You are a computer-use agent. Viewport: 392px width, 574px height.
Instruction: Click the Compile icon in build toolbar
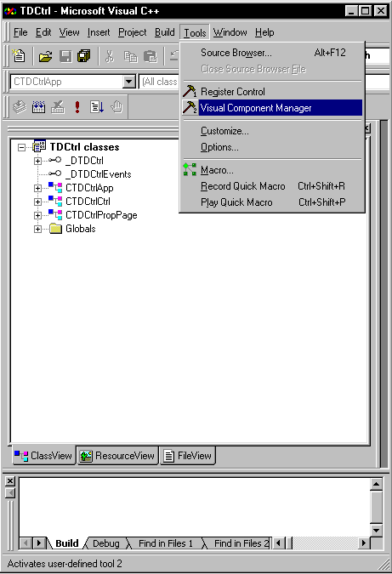(x=20, y=107)
